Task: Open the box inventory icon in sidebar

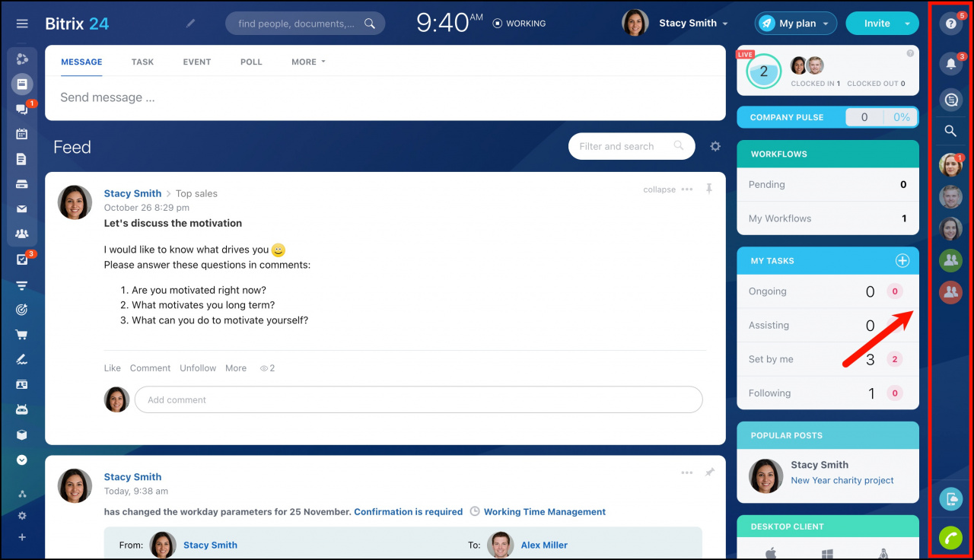Action: [x=21, y=434]
